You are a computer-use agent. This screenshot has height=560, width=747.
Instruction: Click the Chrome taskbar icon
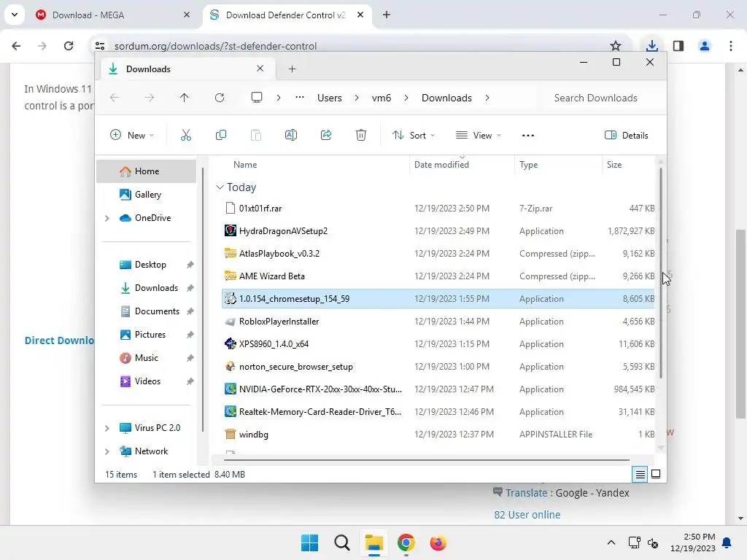(x=406, y=542)
